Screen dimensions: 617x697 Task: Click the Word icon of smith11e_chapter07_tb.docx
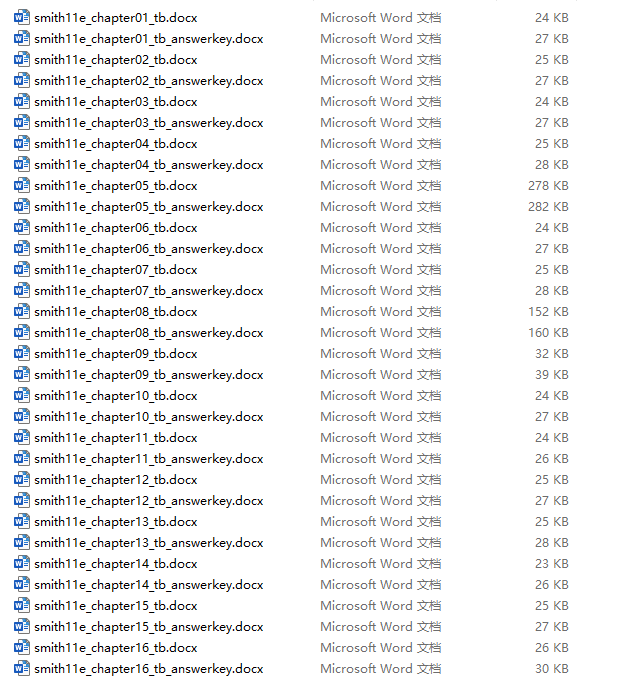coord(22,269)
